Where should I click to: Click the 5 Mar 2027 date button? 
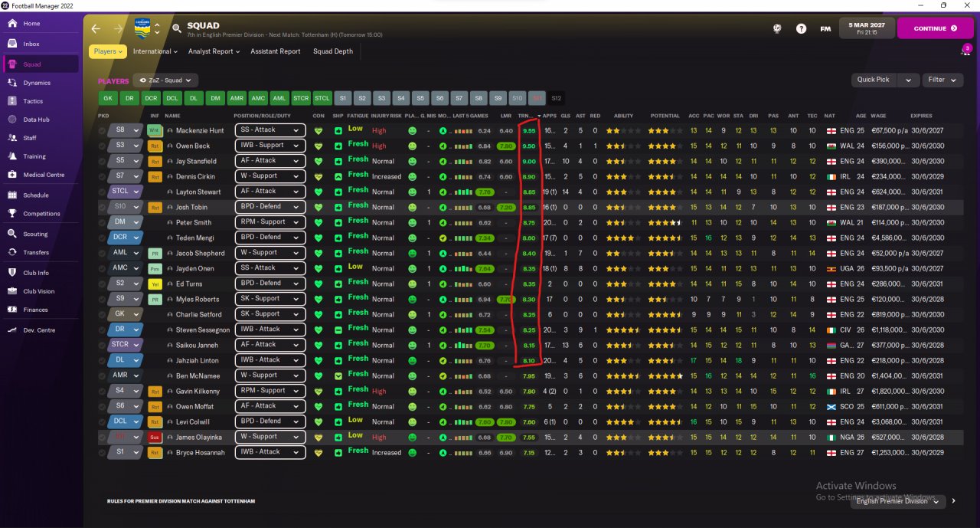[x=867, y=28]
